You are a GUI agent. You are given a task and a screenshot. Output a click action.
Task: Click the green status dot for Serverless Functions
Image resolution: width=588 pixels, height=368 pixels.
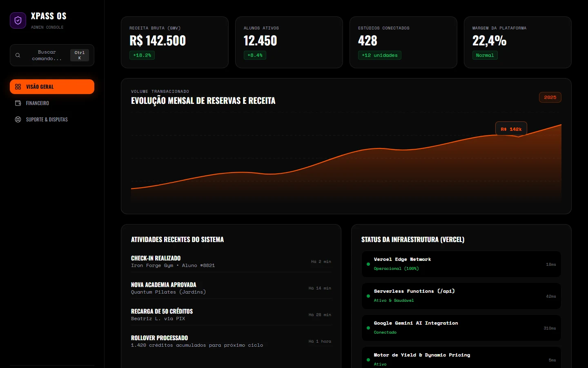(368, 296)
